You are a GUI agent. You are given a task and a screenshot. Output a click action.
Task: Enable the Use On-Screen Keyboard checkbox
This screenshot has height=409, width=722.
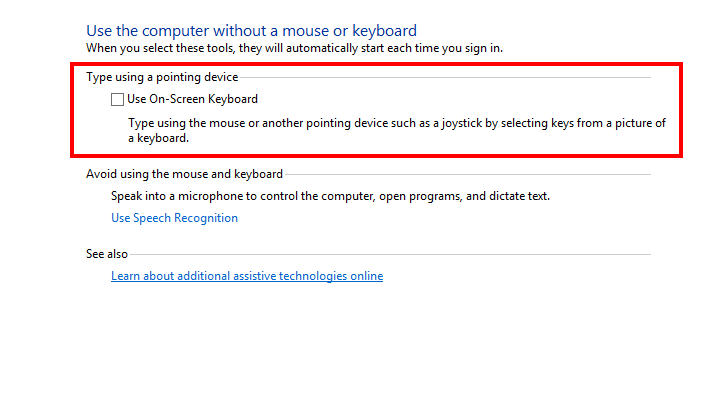pos(117,99)
